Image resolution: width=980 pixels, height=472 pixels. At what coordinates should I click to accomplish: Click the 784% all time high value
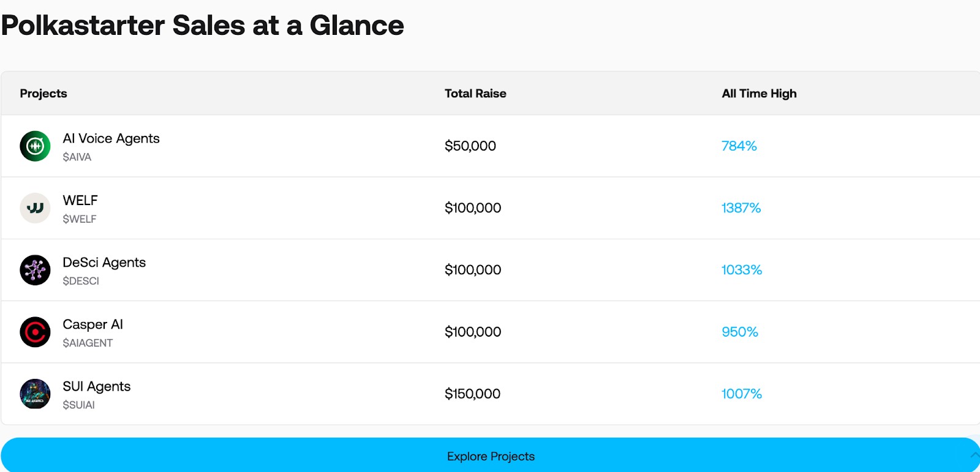click(x=739, y=146)
